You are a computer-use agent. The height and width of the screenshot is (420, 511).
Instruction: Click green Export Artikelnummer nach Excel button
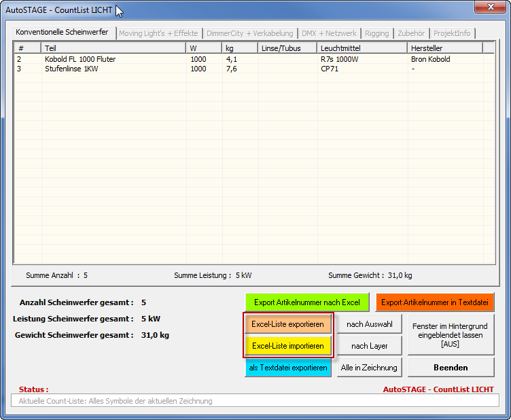tap(307, 302)
